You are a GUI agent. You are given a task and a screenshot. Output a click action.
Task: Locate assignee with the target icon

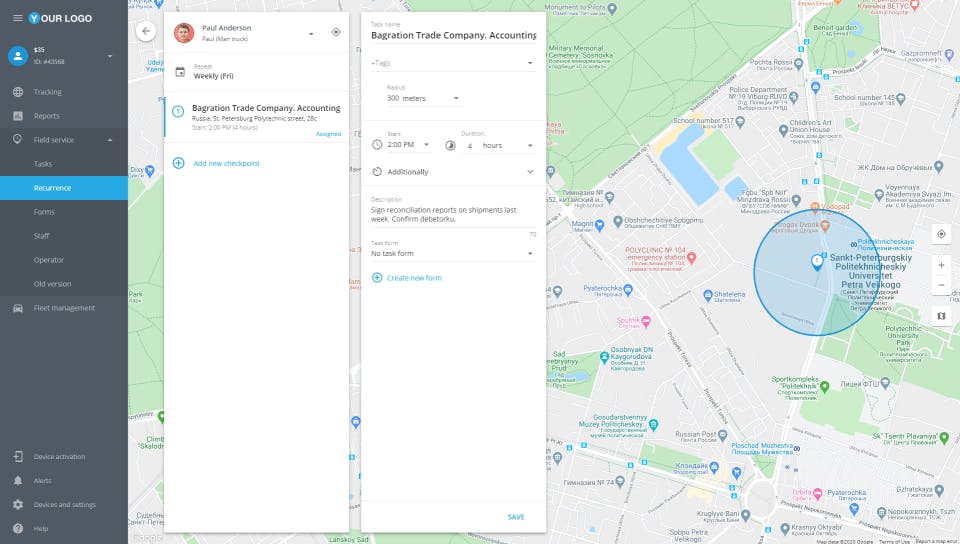(x=336, y=32)
